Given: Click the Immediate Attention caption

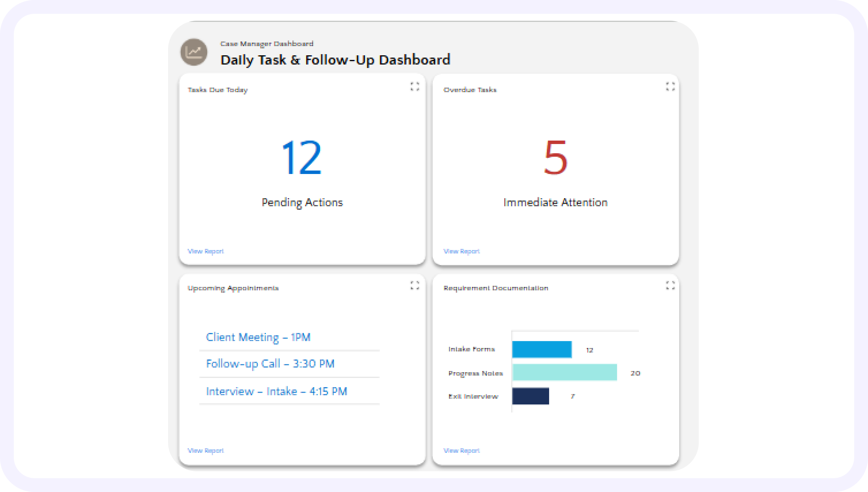Looking at the screenshot, I should pos(555,202).
